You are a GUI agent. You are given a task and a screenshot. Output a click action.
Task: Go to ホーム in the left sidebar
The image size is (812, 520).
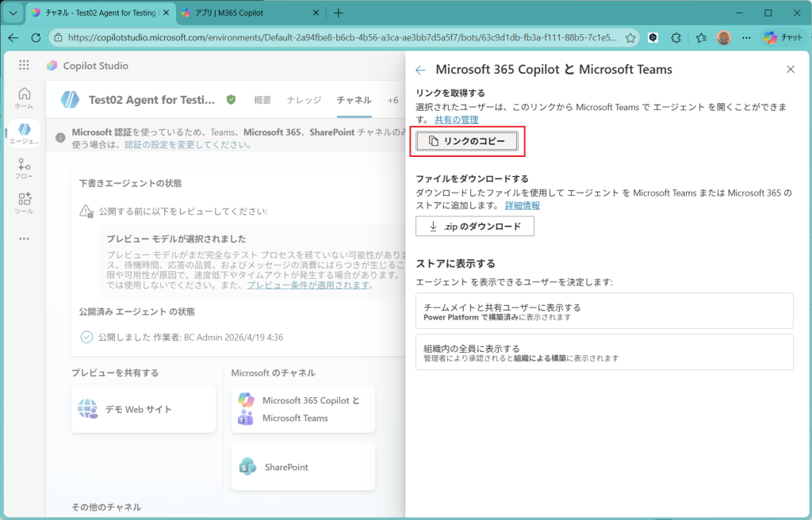click(x=24, y=98)
